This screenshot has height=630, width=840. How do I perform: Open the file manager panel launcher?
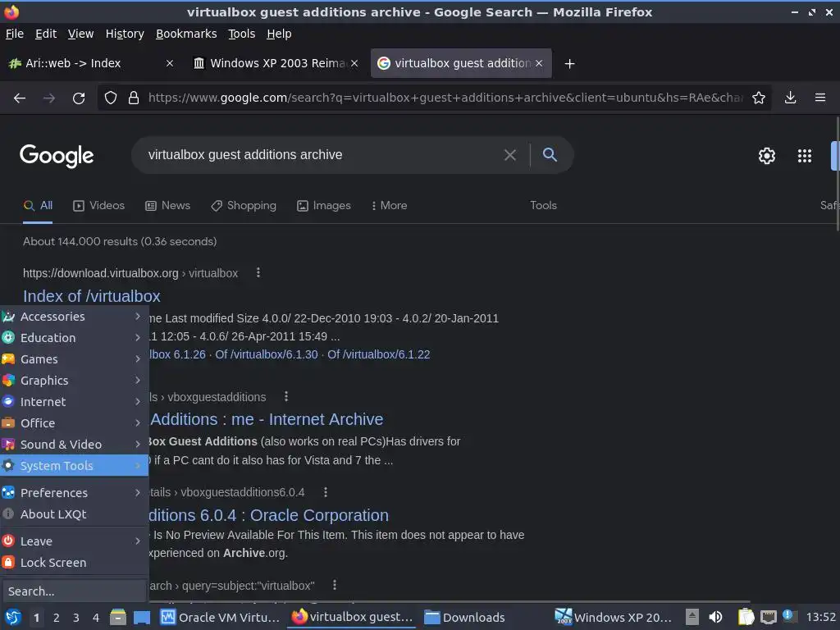118,617
